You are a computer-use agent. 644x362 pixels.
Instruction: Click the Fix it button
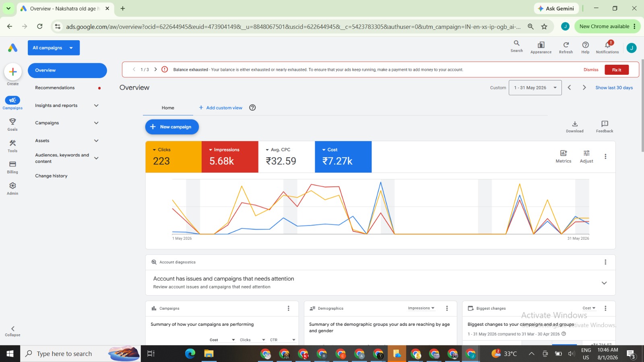pyautogui.click(x=617, y=70)
